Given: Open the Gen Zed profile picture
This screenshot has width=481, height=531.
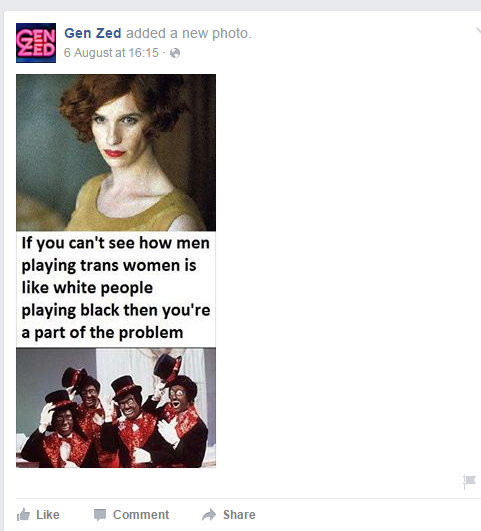Looking at the screenshot, I should [x=36, y=43].
